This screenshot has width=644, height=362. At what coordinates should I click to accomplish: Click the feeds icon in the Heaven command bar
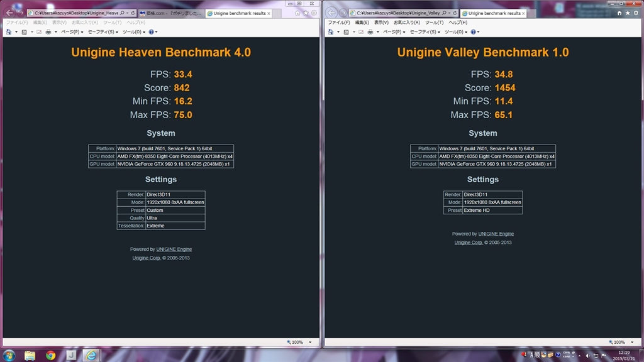point(25,31)
